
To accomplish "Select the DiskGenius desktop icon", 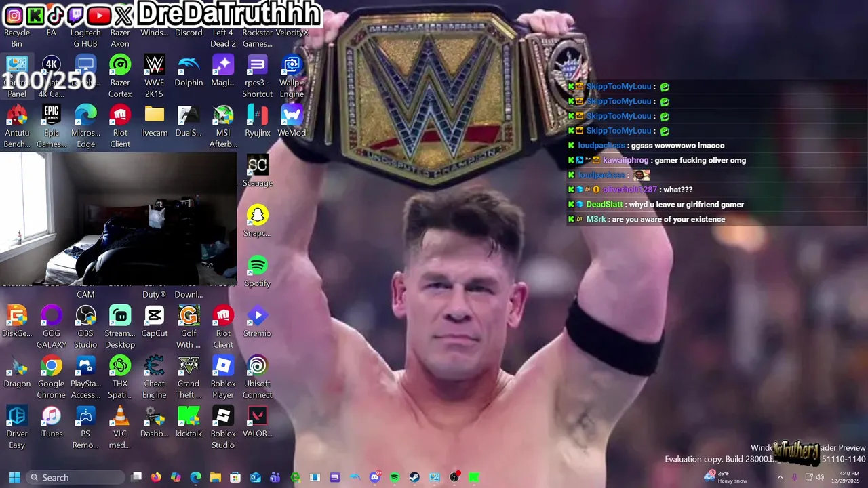I will [x=17, y=322].
